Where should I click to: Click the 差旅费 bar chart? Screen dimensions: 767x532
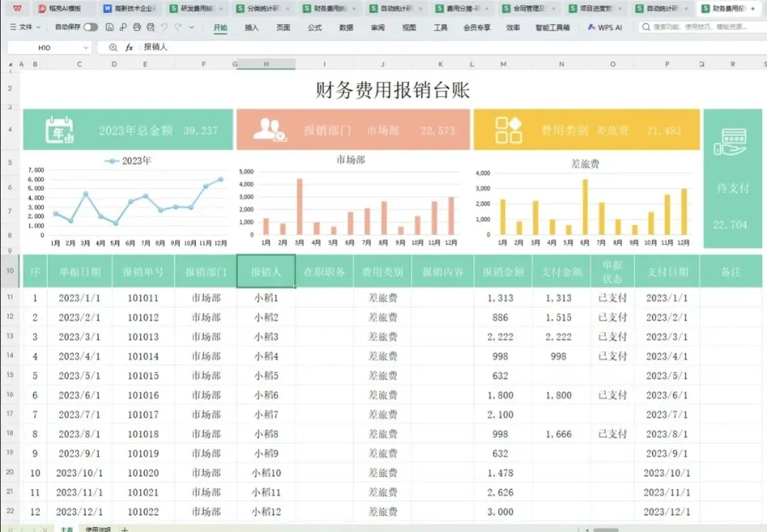point(586,202)
